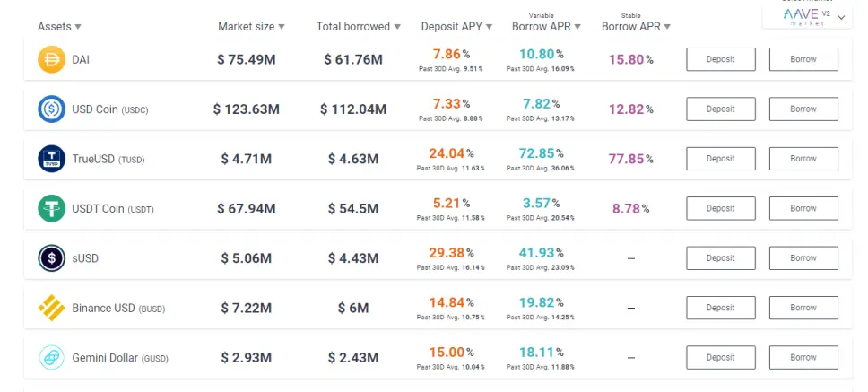
Task: Select the sUSD asset name
Action: (85, 258)
